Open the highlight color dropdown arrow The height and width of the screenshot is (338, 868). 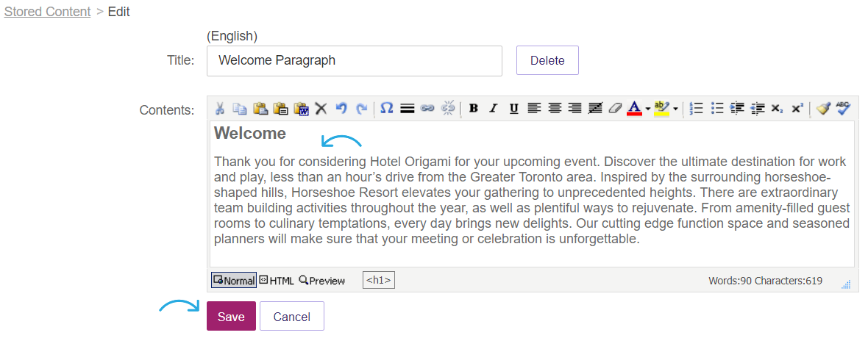tap(675, 109)
